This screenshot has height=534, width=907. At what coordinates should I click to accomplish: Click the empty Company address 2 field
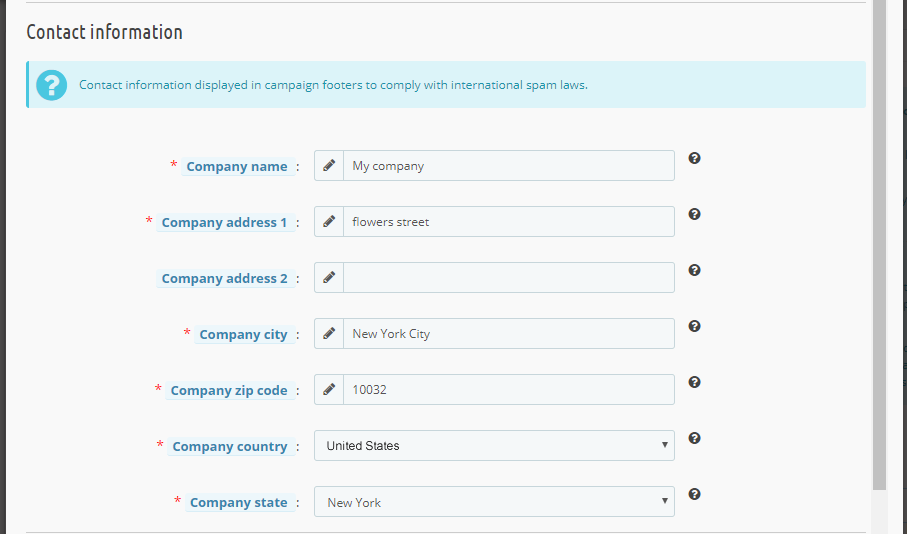pyautogui.click(x=508, y=278)
